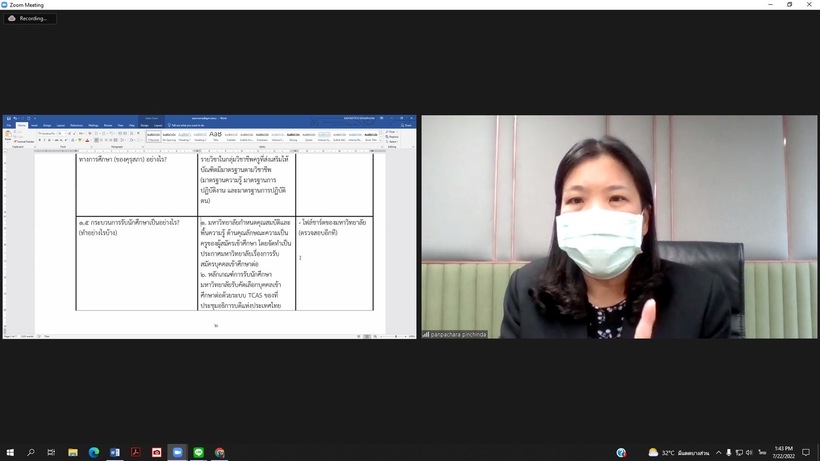
Task: Expand the Styles gallery More arrow
Action: 381,141
